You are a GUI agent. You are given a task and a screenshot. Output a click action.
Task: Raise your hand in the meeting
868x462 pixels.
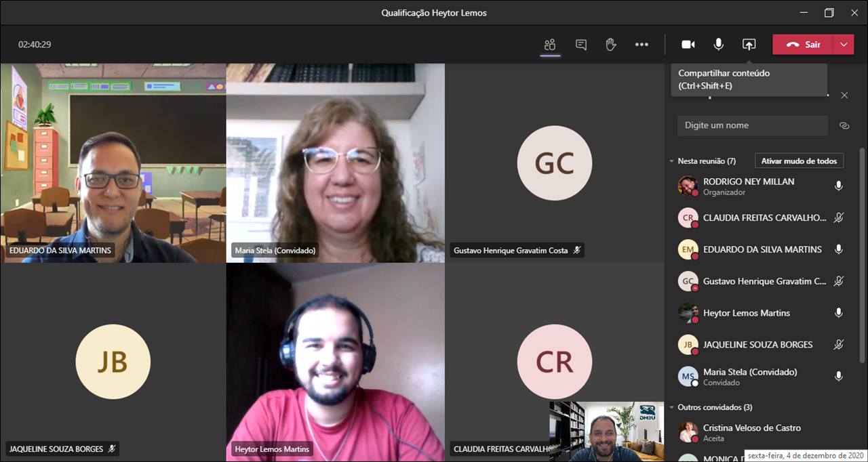(x=610, y=45)
